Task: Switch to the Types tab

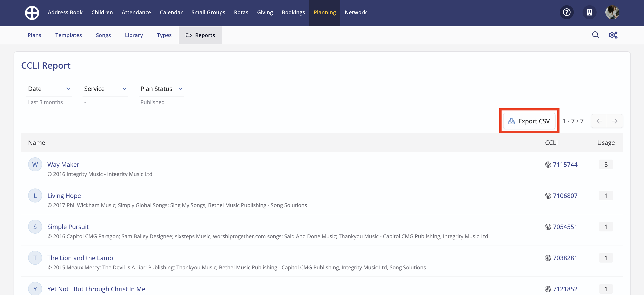Action: [164, 35]
